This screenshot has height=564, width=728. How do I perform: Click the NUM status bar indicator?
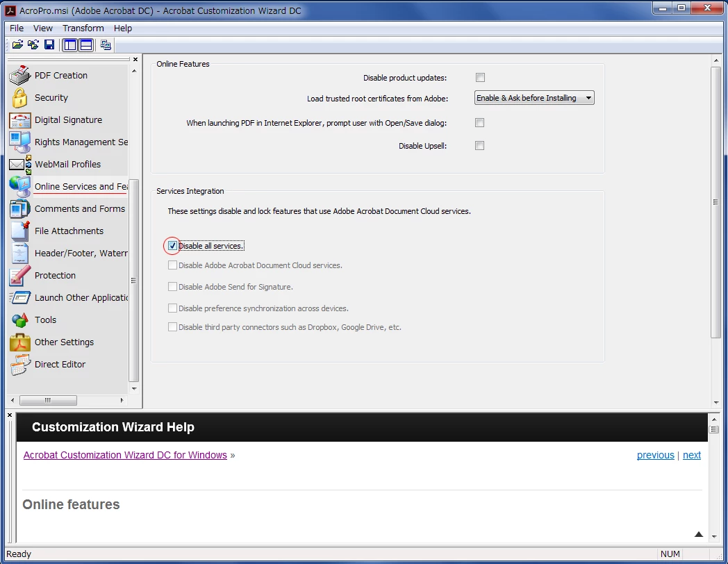670,554
